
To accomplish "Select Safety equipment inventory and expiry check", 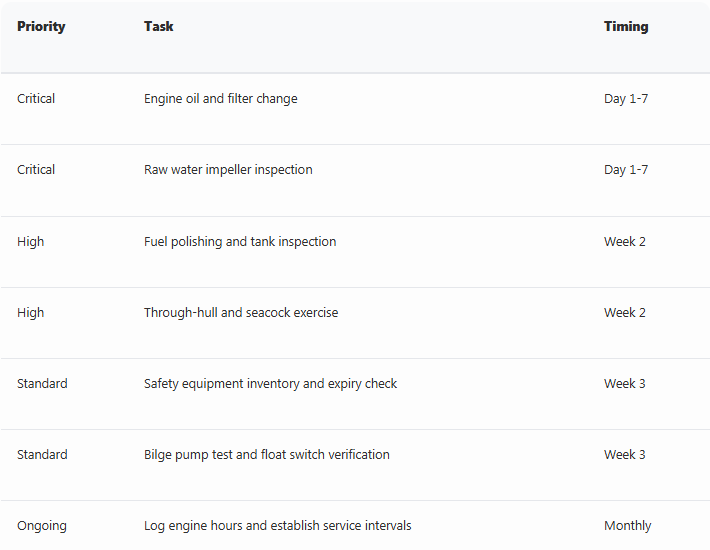I will [270, 383].
